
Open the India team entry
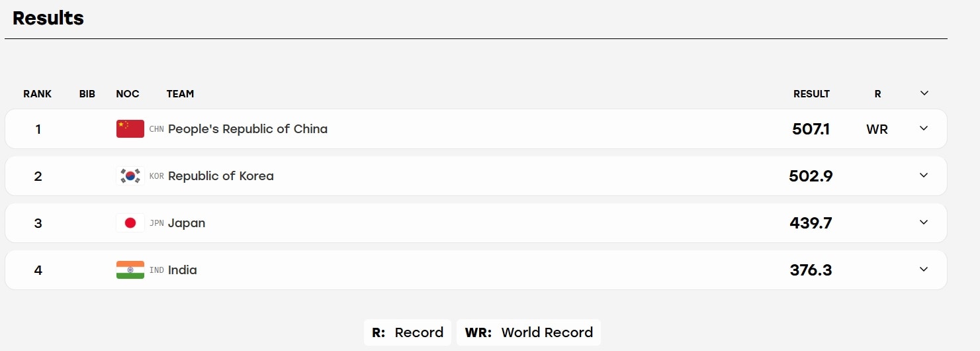tap(183, 270)
